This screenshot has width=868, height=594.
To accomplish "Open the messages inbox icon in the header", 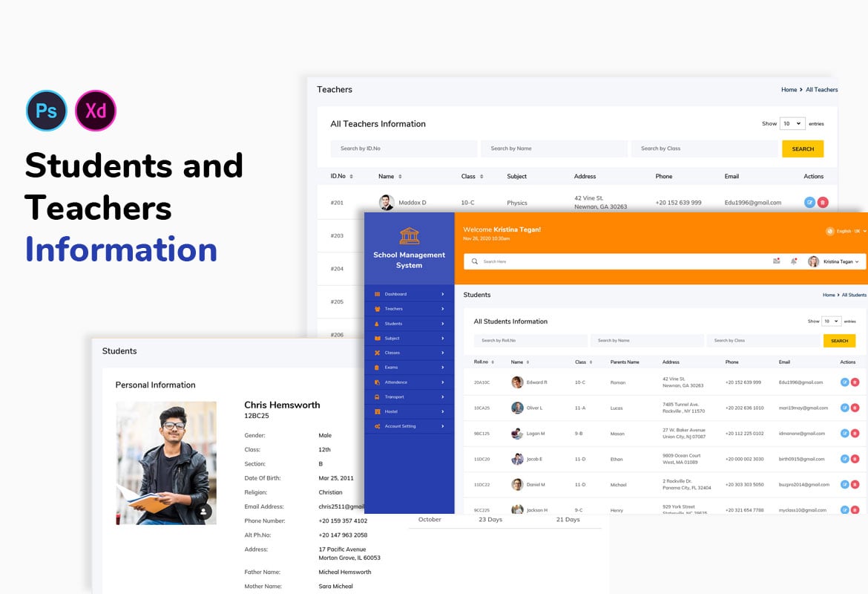I will [x=776, y=261].
